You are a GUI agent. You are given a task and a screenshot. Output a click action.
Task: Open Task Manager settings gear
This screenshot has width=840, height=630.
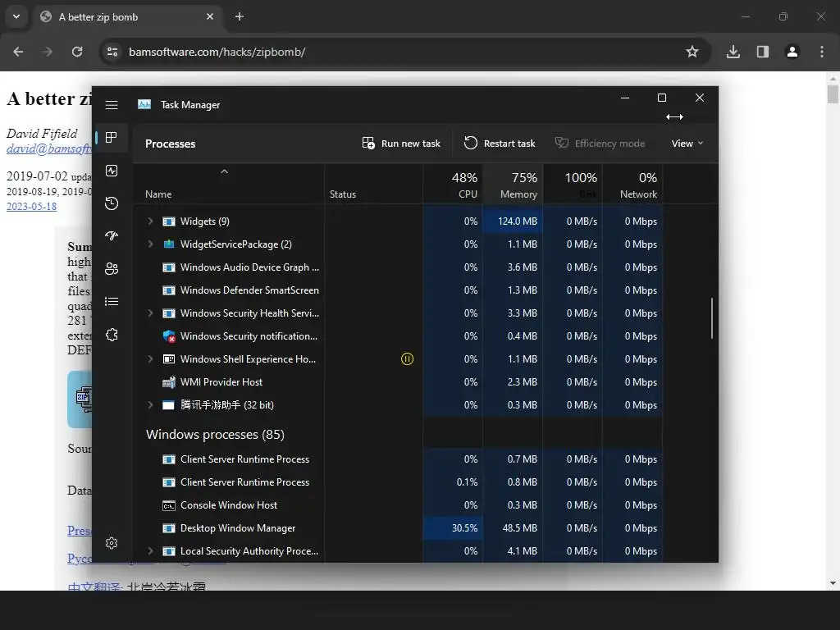coord(112,543)
